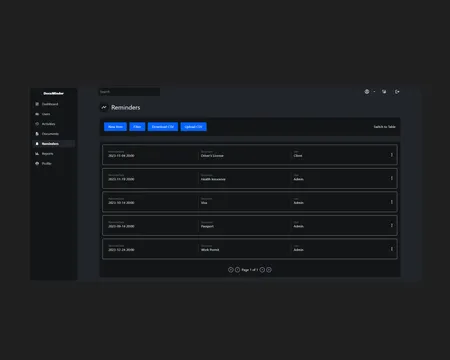This screenshot has height=360, width=450.
Task: Open the globe language dropdown
Action: (x=369, y=92)
